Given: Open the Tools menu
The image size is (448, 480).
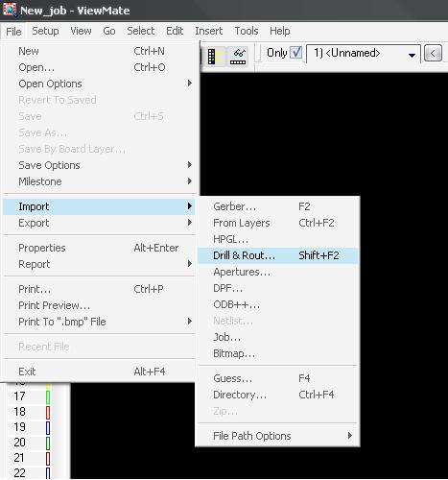Looking at the screenshot, I should (x=247, y=31).
